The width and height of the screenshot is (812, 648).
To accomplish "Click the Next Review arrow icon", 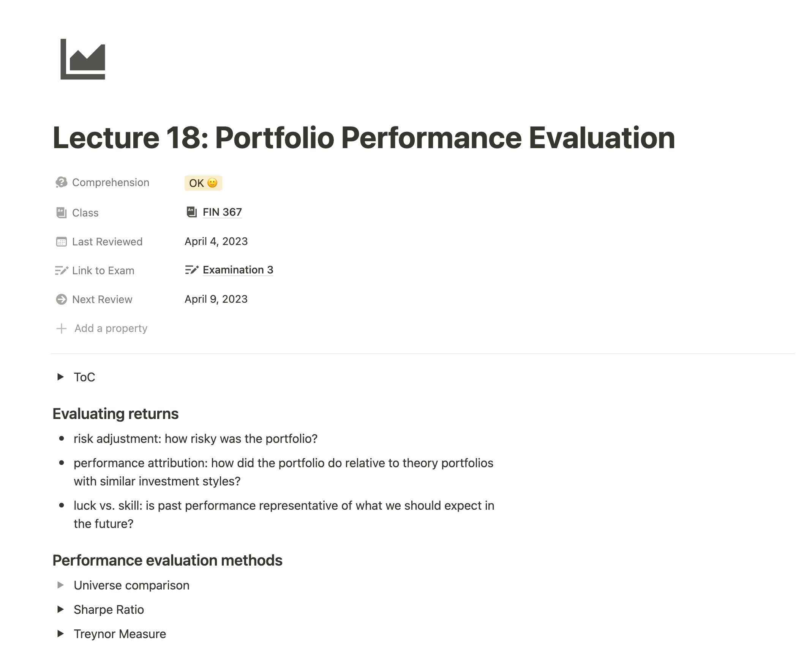I will [61, 300].
